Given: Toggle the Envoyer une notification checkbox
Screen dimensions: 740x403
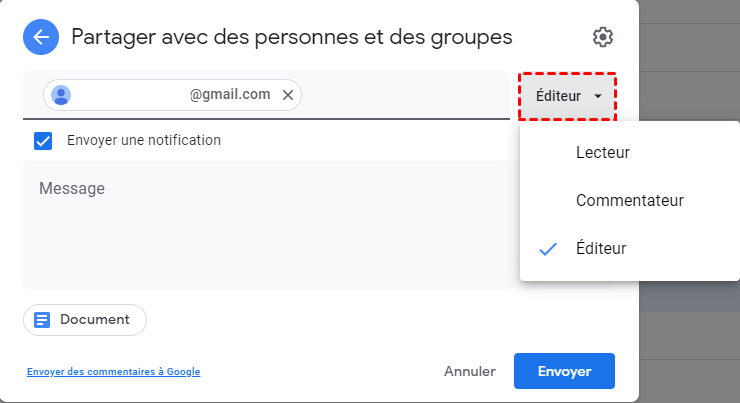Looking at the screenshot, I should (x=43, y=141).
